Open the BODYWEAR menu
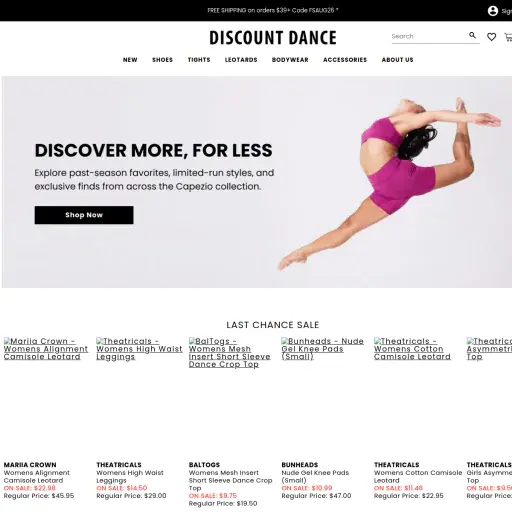Viewport: 512px width, 512px height. click(290, 60)
